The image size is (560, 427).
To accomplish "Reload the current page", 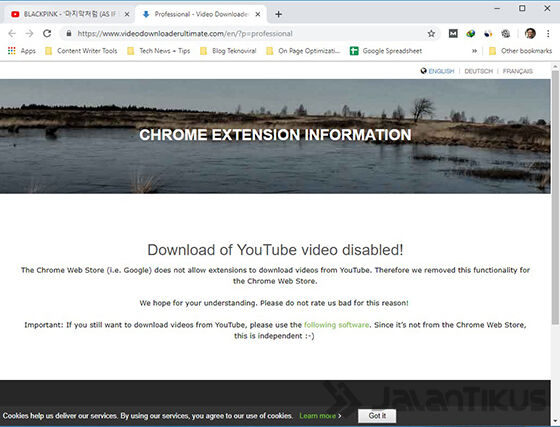I will 47,34.
